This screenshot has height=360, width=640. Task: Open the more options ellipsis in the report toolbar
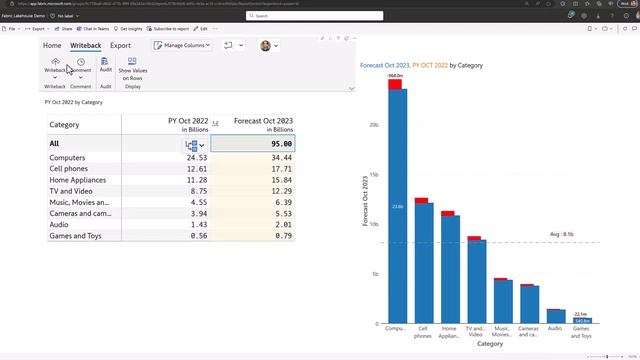215,29
